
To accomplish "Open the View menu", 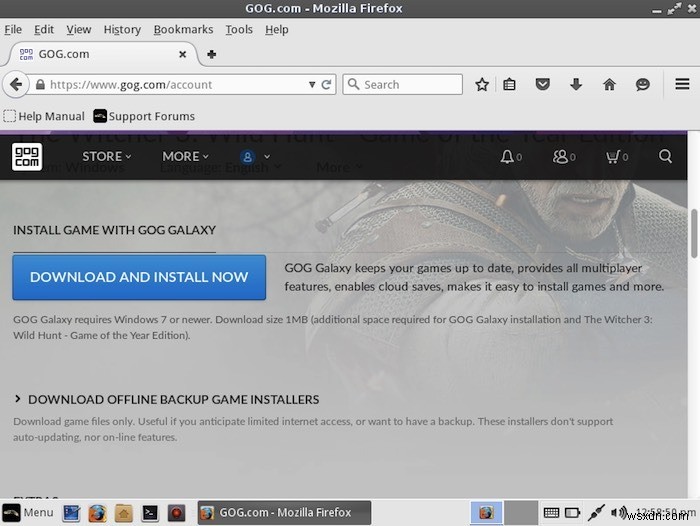I will pos(79,29).
